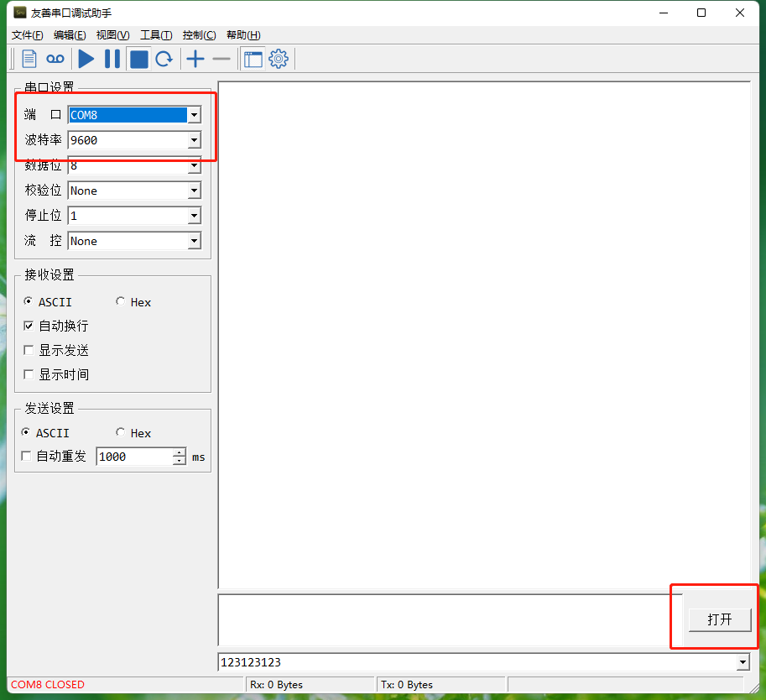
Task: Open the 9600 baud rate dropdown
Action: pyautogui.click(x=194, y=140)
